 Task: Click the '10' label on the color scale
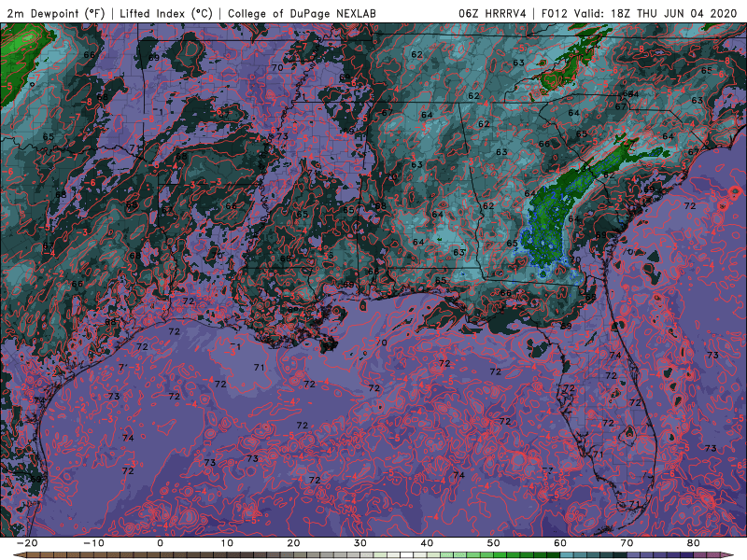(227, 543)
